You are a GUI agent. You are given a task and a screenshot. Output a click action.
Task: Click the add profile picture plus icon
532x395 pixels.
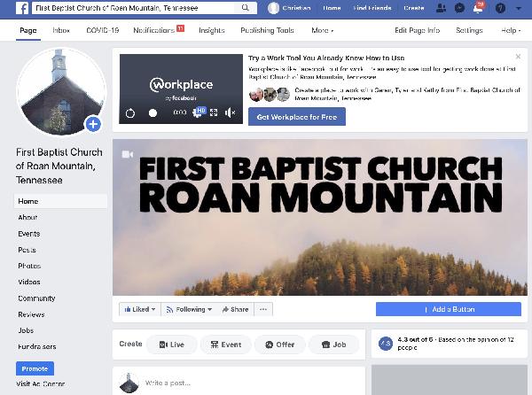pyautogui.click(x=92, y=124)
